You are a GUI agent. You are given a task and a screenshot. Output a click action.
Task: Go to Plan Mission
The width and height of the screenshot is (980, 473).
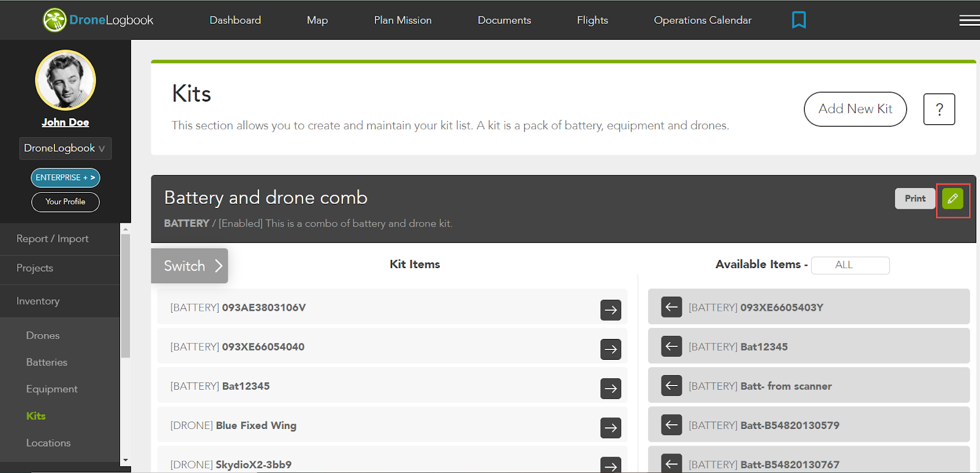(403, 20)
